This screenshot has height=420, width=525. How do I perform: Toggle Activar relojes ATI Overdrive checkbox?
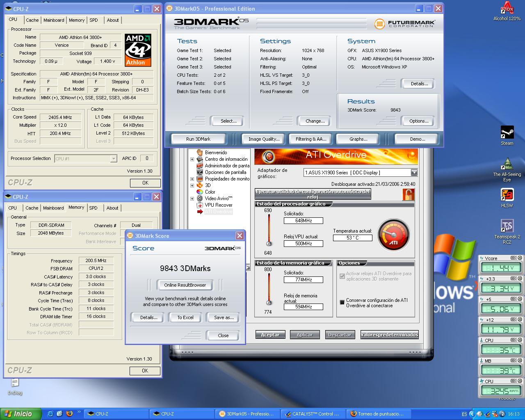tap(342, 276)
